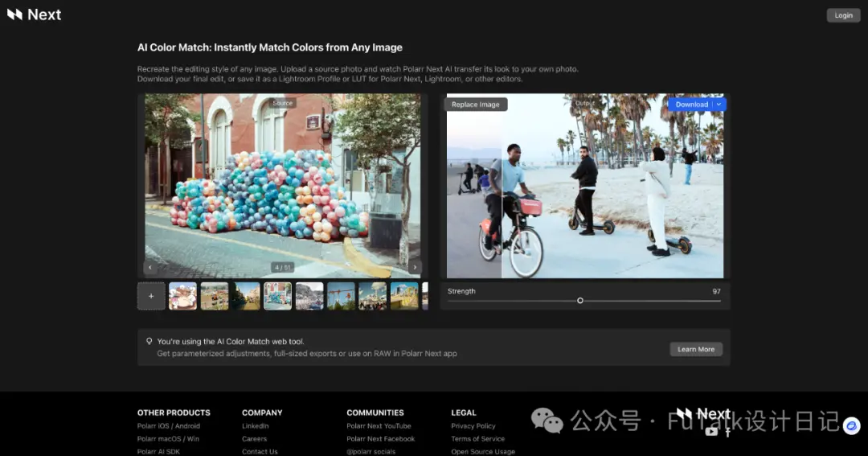Open @polarr socials link

tap(371, 451)
